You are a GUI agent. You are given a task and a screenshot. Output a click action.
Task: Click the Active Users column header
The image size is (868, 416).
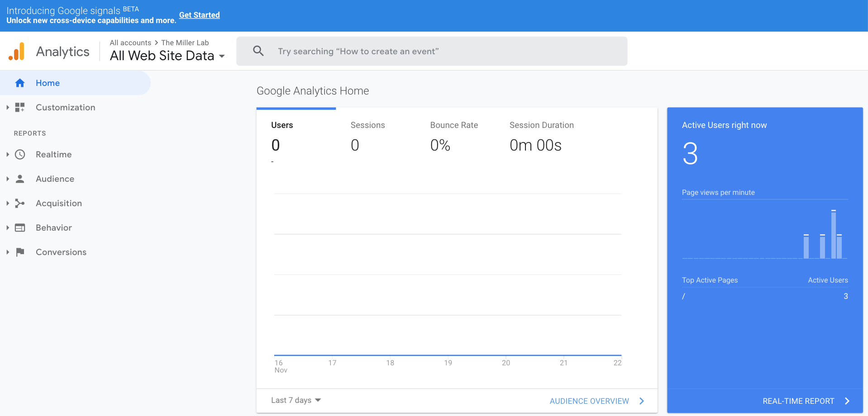pyautogui.click(x=828, y=280)
